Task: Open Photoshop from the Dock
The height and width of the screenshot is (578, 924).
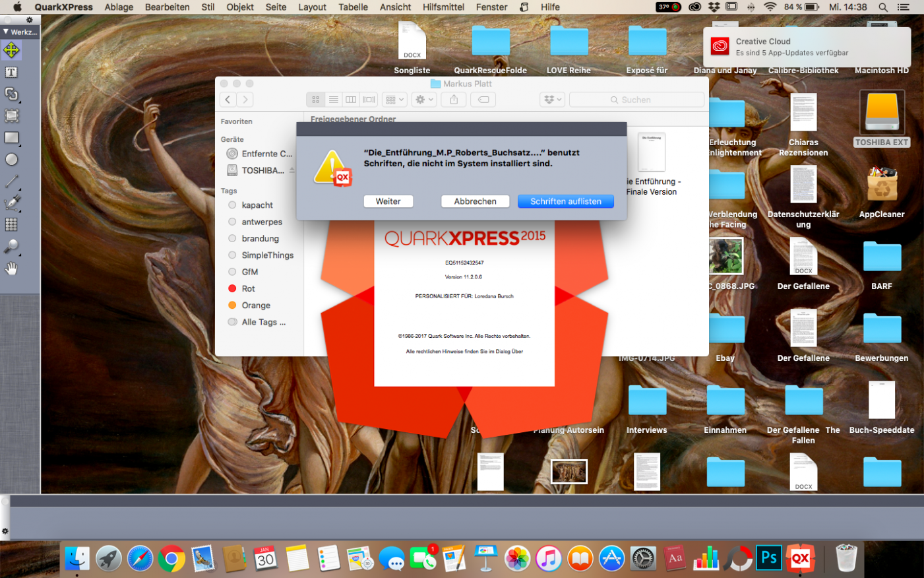Action: (769, 558)
